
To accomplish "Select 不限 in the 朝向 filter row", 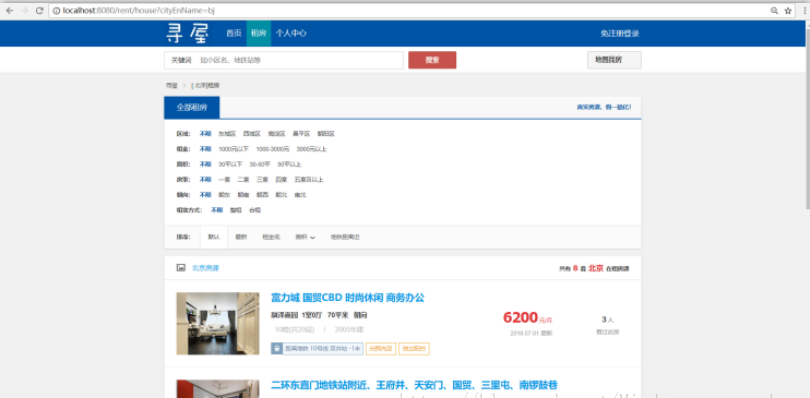I will pyautogui.click(x=206, y=195).
